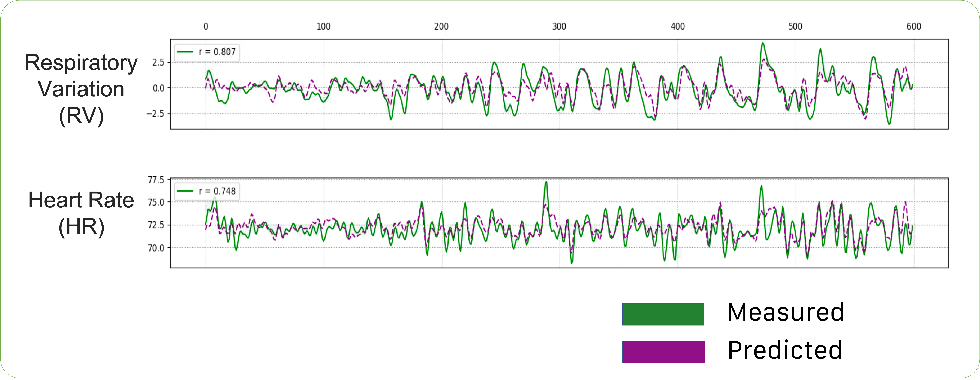Click the green Measured color swatch
The height and width of the screenshot is (380, 980).
663,314
